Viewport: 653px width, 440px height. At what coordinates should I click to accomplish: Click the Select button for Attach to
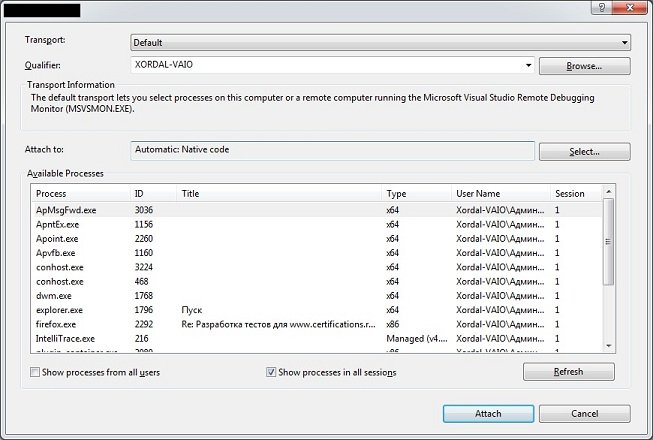[x=584, y=152]
